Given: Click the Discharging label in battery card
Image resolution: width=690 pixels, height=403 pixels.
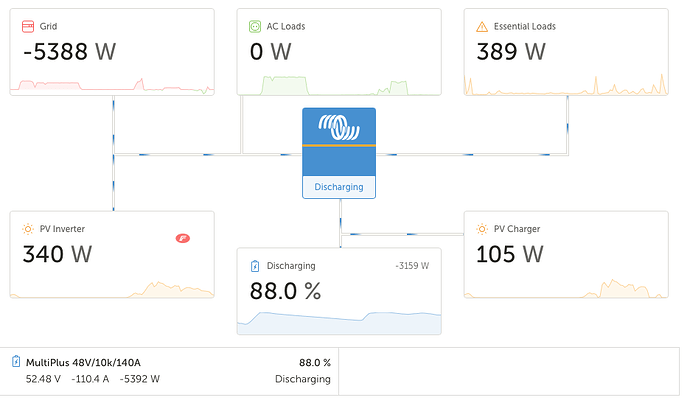Looking at the screenshot, I should pos(291,266).
